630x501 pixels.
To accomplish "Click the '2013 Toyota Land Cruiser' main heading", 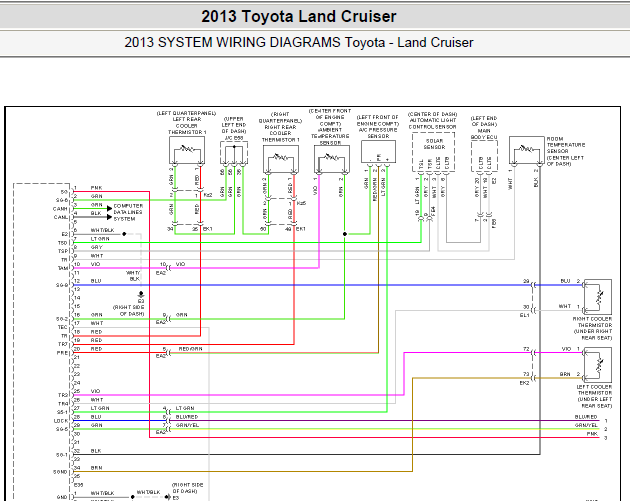I will [x=299, y=16].
